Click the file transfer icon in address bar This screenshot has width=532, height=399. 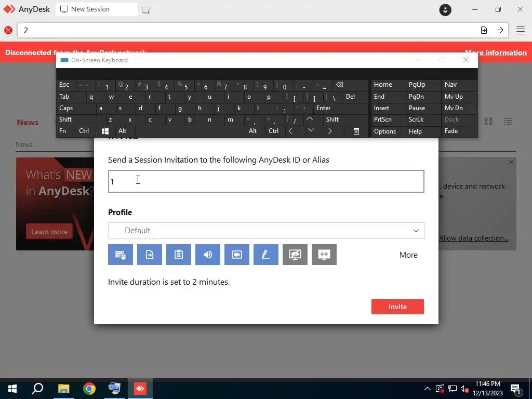484,30
